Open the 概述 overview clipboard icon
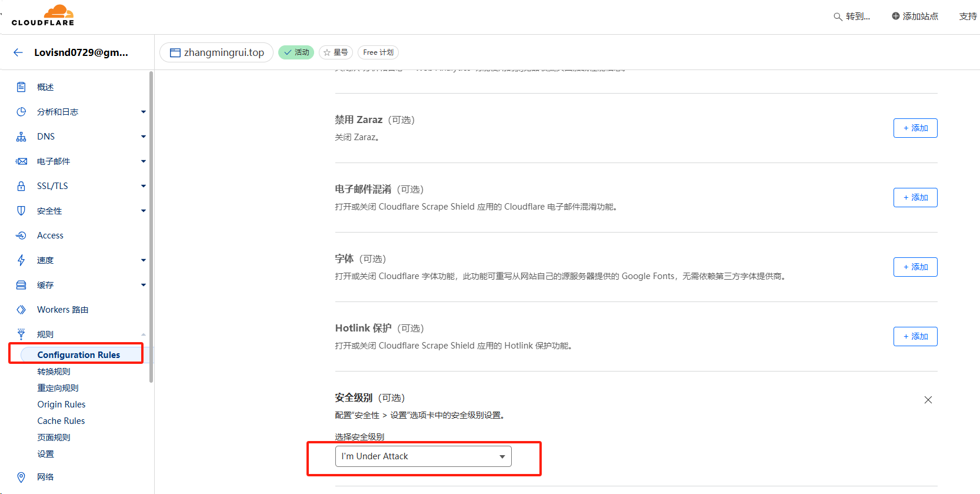This screenshot has width=980, height=494. coord(21,87)
